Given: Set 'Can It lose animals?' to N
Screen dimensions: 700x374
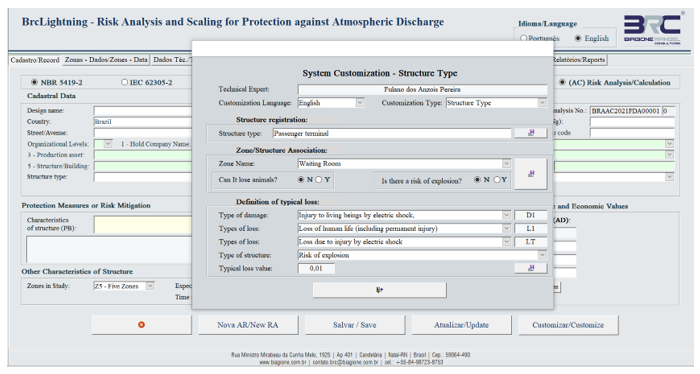Looking at the screenshot, I should point(301,179).
